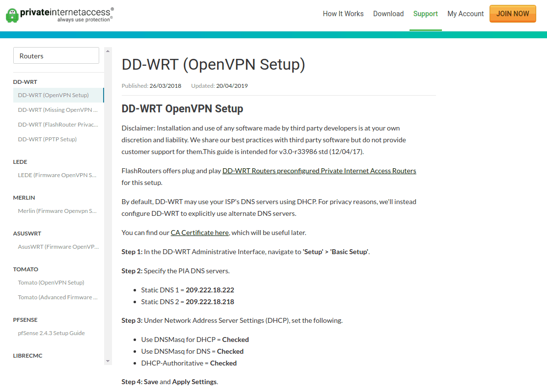Click the PFSENSE category heading

(25, 320)
